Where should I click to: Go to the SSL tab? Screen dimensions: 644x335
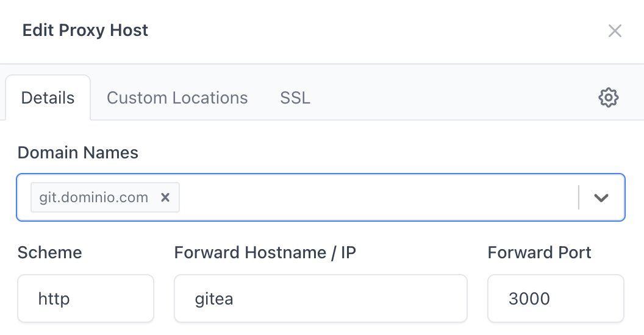pyautogui.click(x=295, y=98)
